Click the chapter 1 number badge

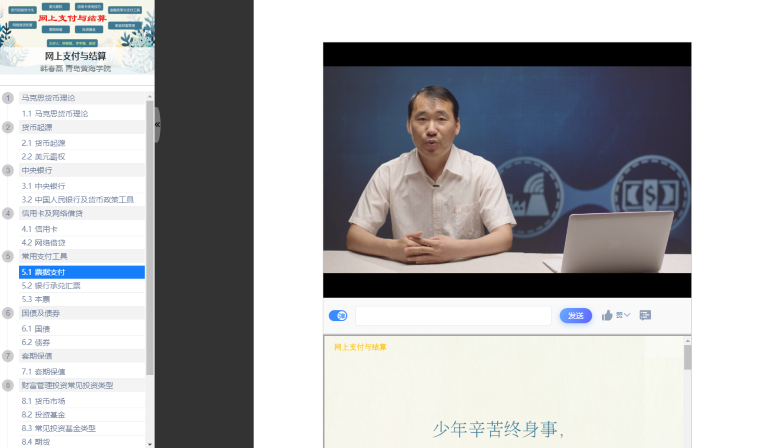(8, 98)
